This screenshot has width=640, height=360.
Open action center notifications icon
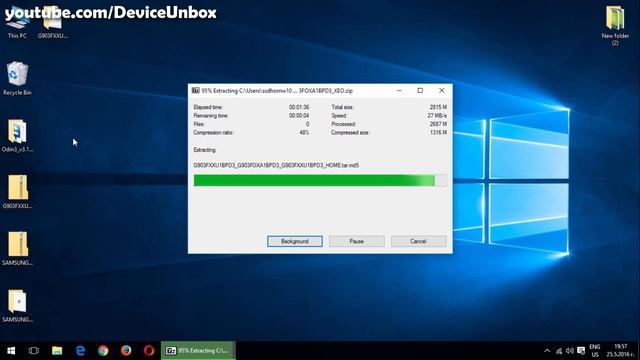[581, 351]
